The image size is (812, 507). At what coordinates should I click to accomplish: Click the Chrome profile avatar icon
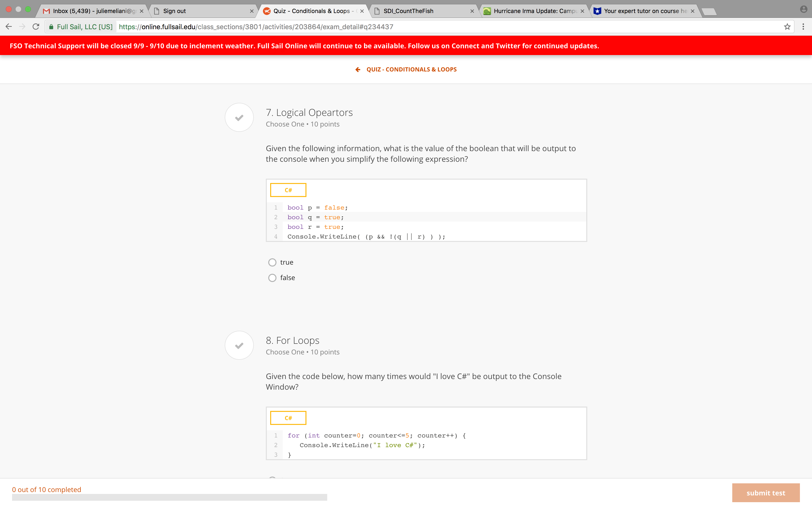(x=803, y=9)
